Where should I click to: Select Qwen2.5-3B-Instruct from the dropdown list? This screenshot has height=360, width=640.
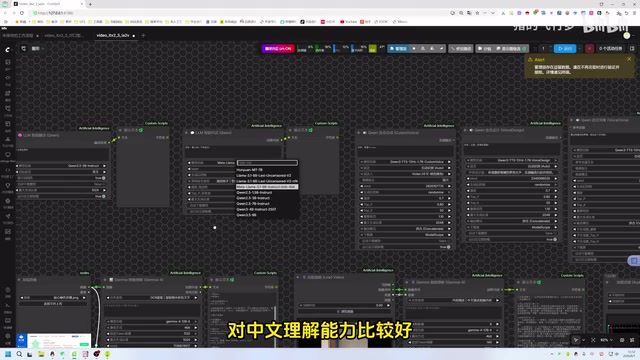253,198
